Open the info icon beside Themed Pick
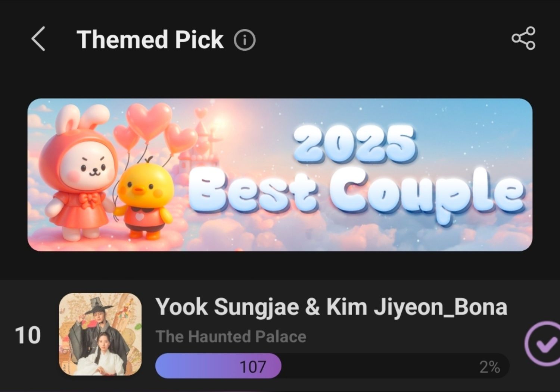This screenshot has width=560, height=392. coord(245,40)
